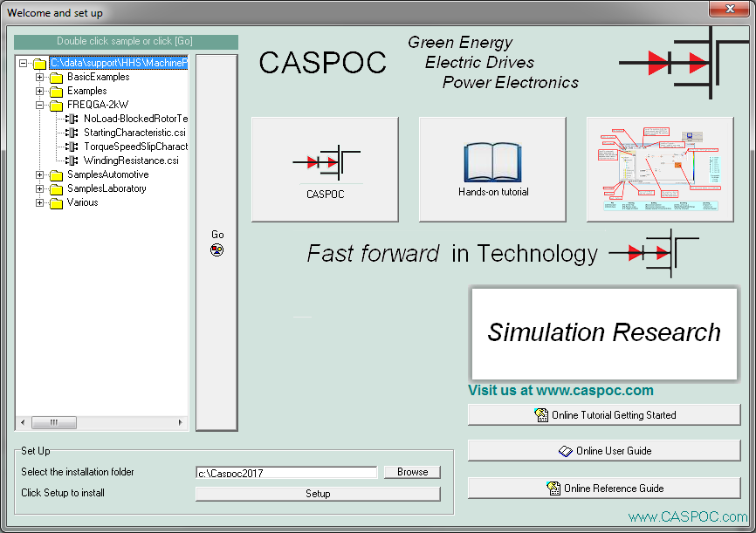This screenshot has height=533, width=756.
Task: Expand the Various tree node
Action: pos(39,203)
